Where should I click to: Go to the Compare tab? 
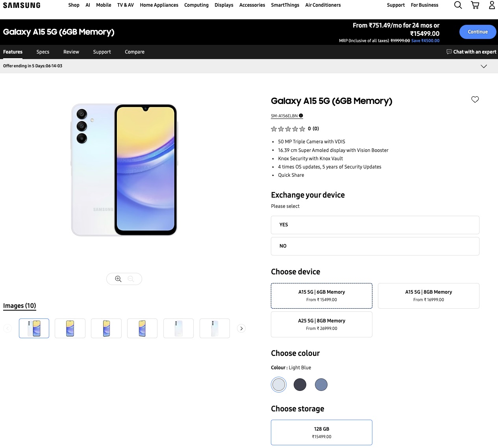[135, 52]
